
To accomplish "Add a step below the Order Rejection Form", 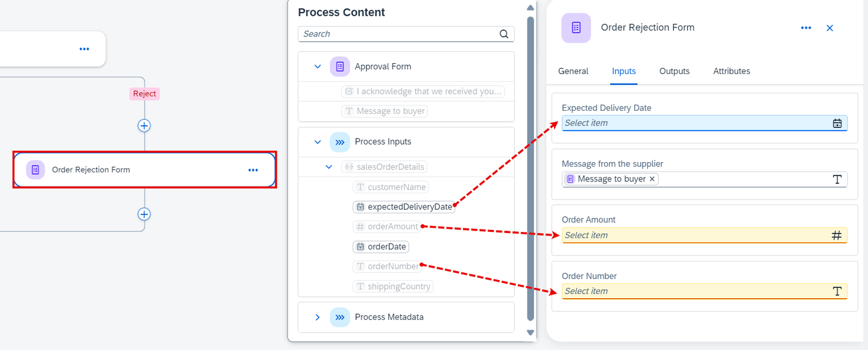I will (x=144, y=214).
